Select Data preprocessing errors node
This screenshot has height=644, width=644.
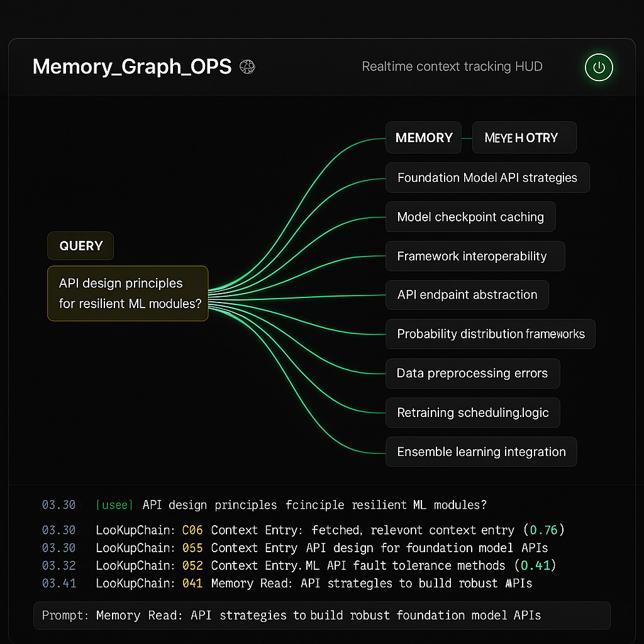473,374
